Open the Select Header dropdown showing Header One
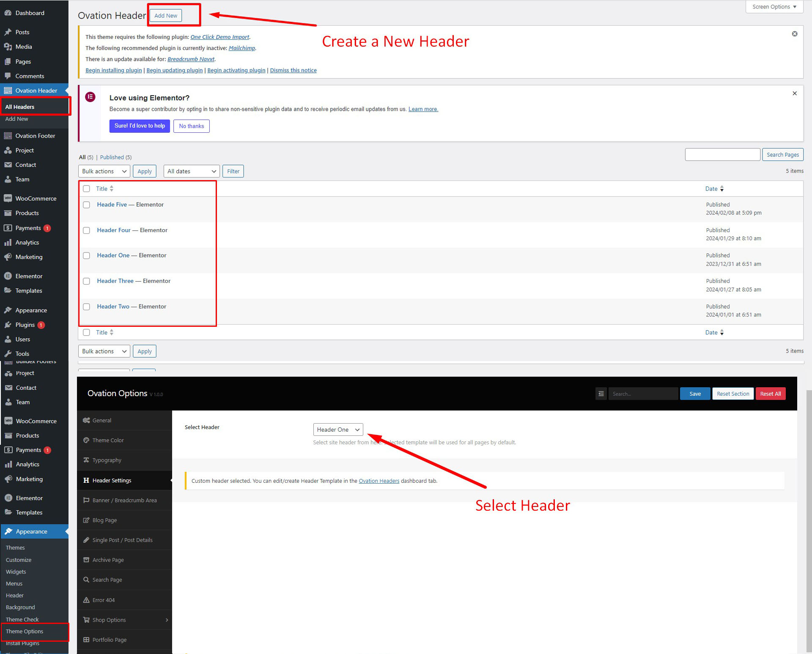The height and width of the screenshot is (654, 812). click(x=338, y=430)
